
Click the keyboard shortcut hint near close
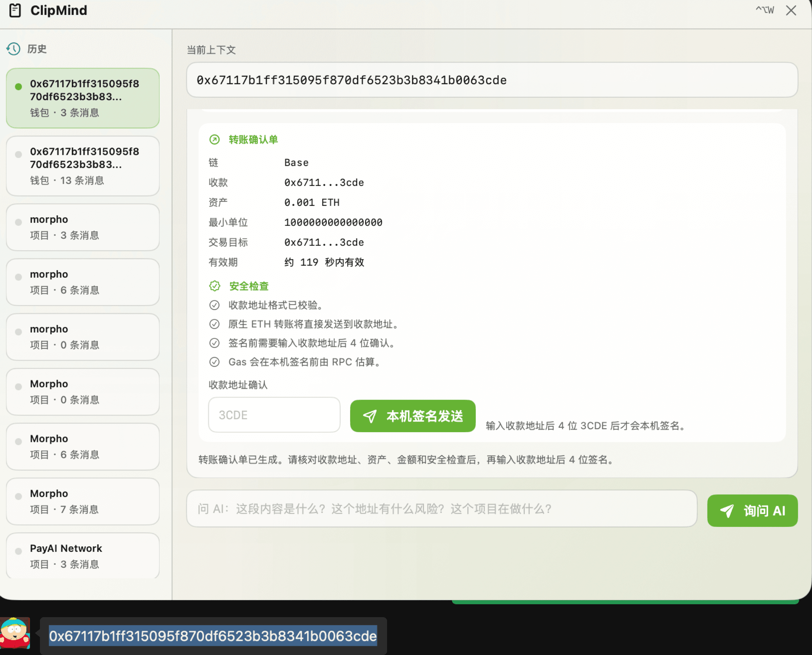tap(765, 10)
